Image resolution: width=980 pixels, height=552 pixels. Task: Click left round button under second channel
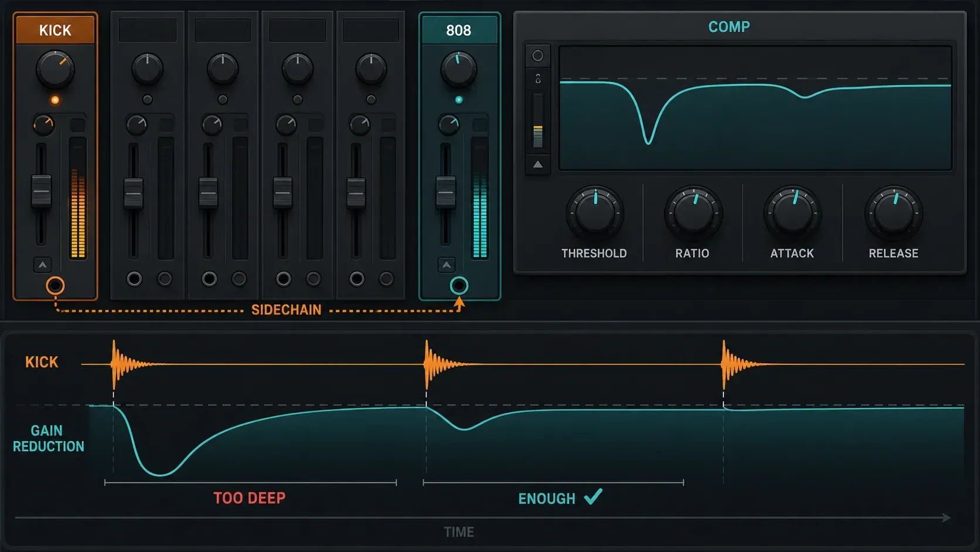pos(134,279)
